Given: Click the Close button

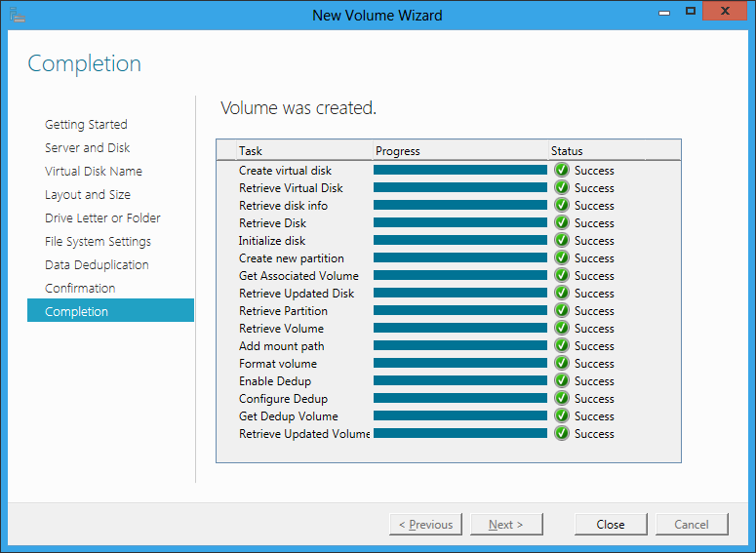Looking at the screenshot, I should click(x=611, y=524).
